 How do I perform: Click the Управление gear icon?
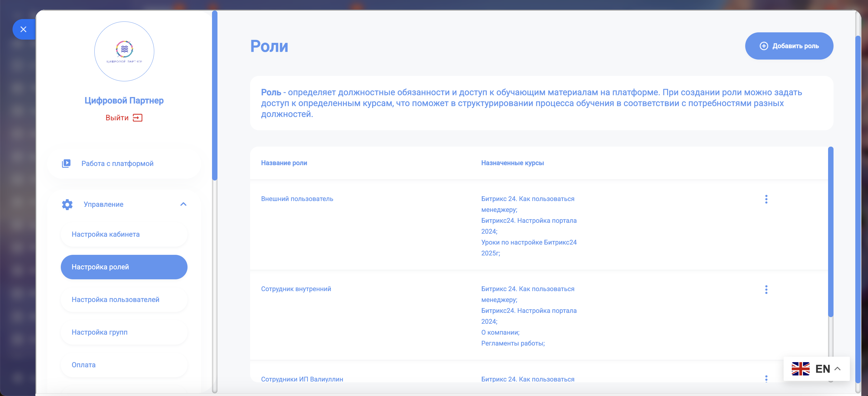coord(67,204)
